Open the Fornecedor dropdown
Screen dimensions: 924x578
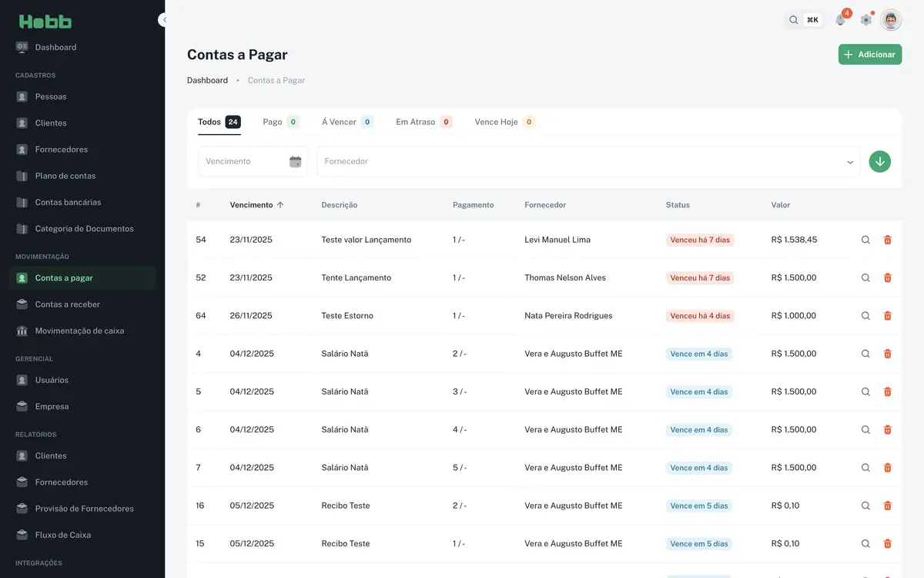849,161
